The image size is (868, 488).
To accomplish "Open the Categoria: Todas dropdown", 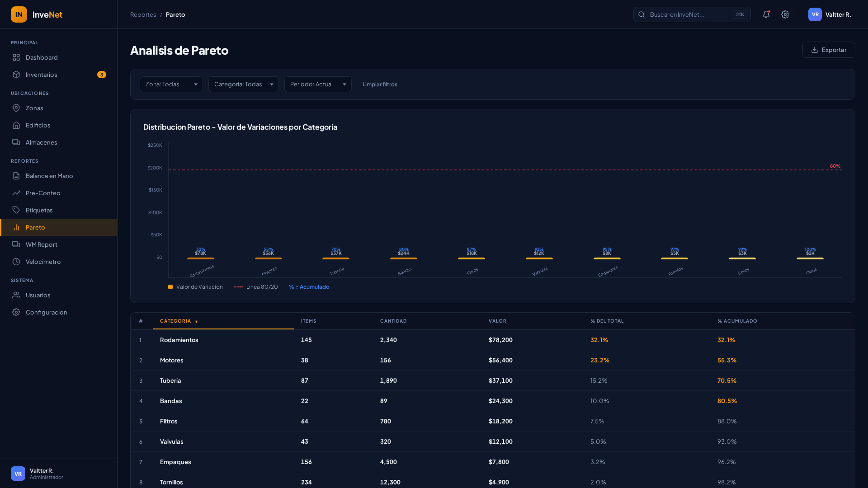I will [243, 84].
